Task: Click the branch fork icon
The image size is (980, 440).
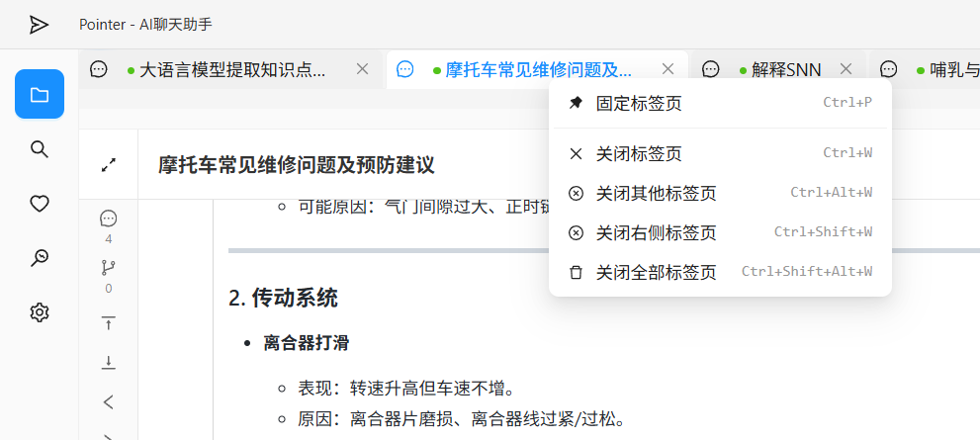Action: point(109,268)
